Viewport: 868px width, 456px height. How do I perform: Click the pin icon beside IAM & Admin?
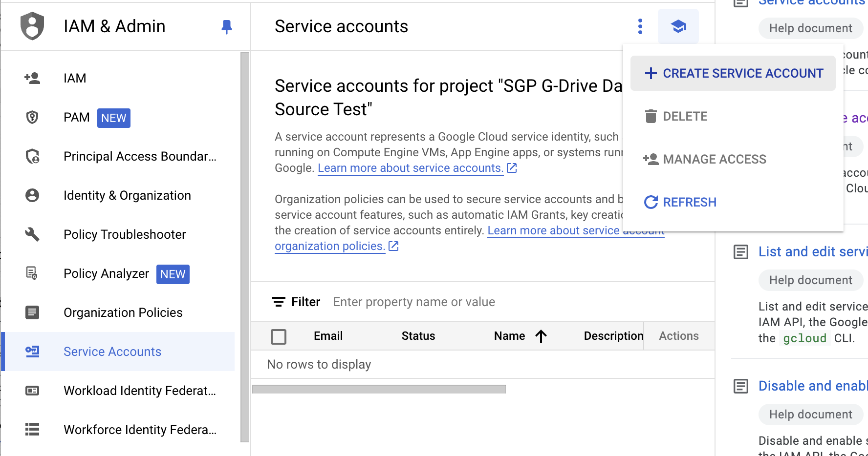[x=226, y=26]
